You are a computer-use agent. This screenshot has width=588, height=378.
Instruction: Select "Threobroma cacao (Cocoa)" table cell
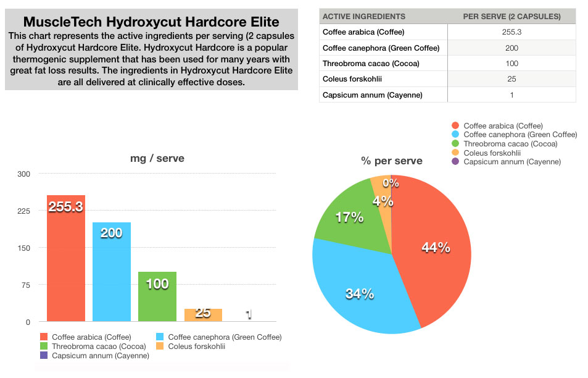[383, 64]
